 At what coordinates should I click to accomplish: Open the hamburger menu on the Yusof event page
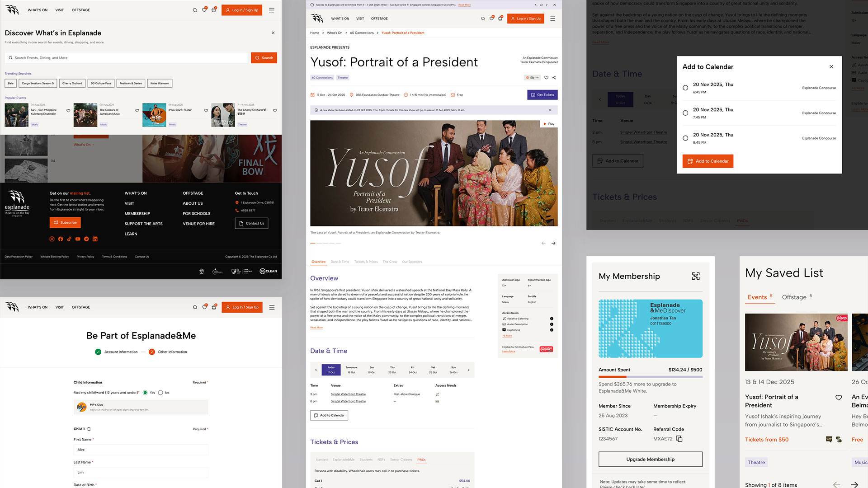point(553,19)
